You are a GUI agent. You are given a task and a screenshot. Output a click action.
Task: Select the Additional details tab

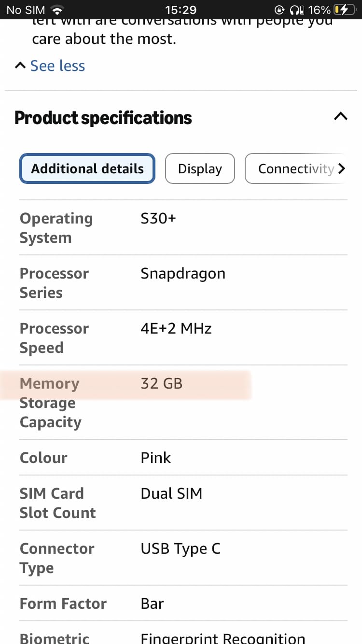[x=87, y=168]
